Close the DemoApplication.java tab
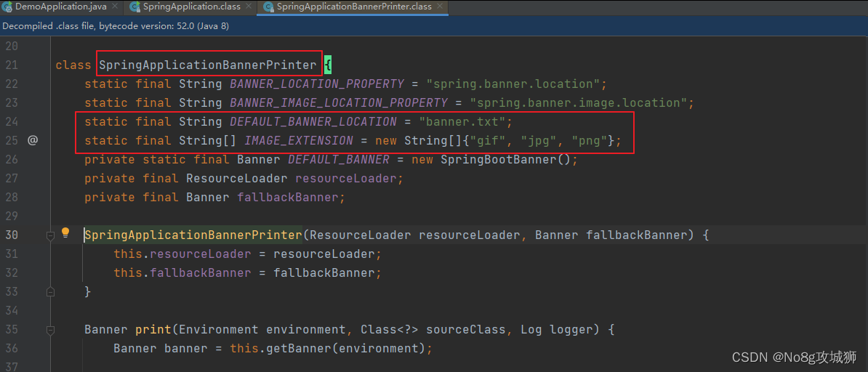The image size is (868, 372). (115, 7)
